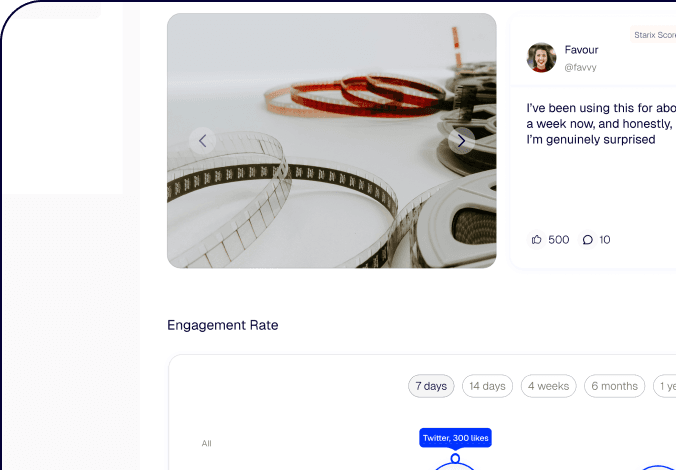Image resolution: width=676 pixels, height=470 pixels.
Task: Click the Engagement Rate heading
Action: 222,325
